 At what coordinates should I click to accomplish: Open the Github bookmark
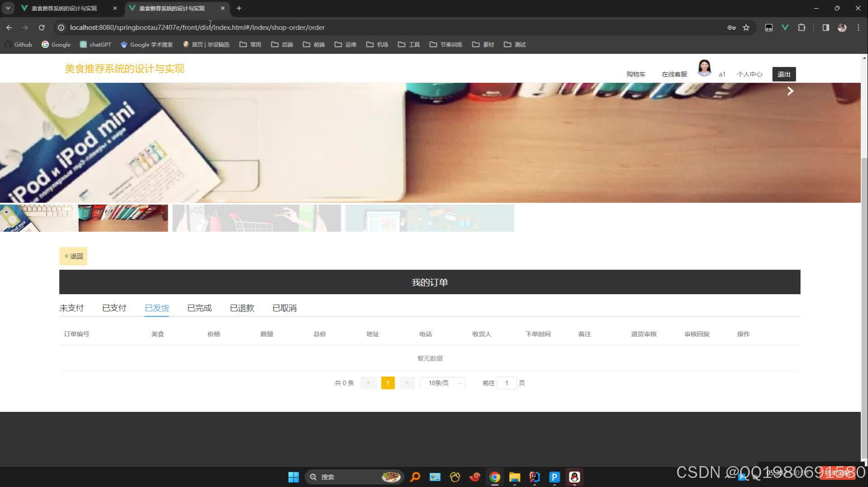click(x=19, y=44)
